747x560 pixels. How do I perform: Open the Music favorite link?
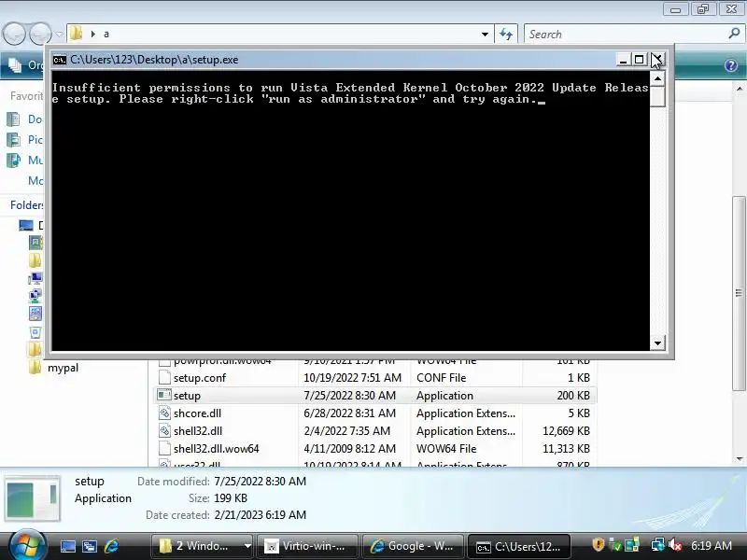25,160
